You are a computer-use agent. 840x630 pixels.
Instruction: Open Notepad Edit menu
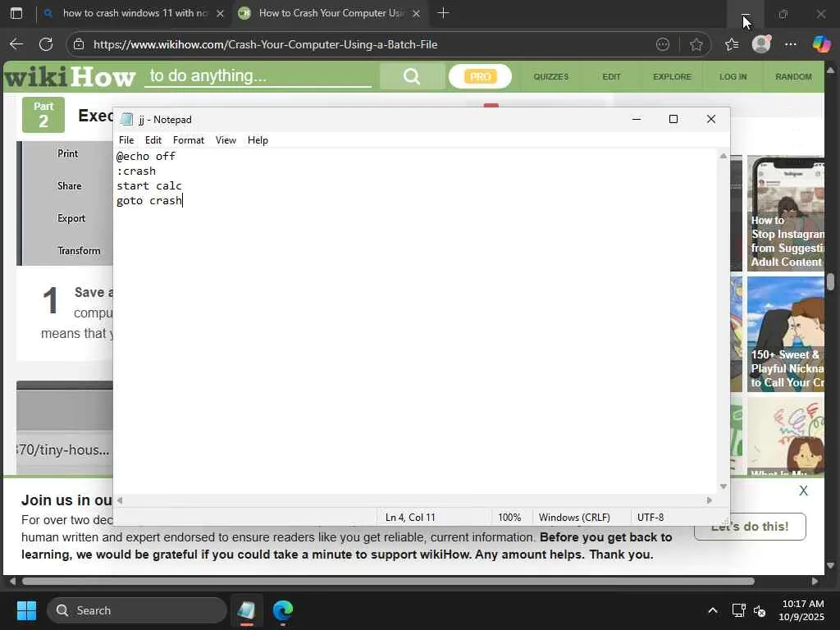153,139
